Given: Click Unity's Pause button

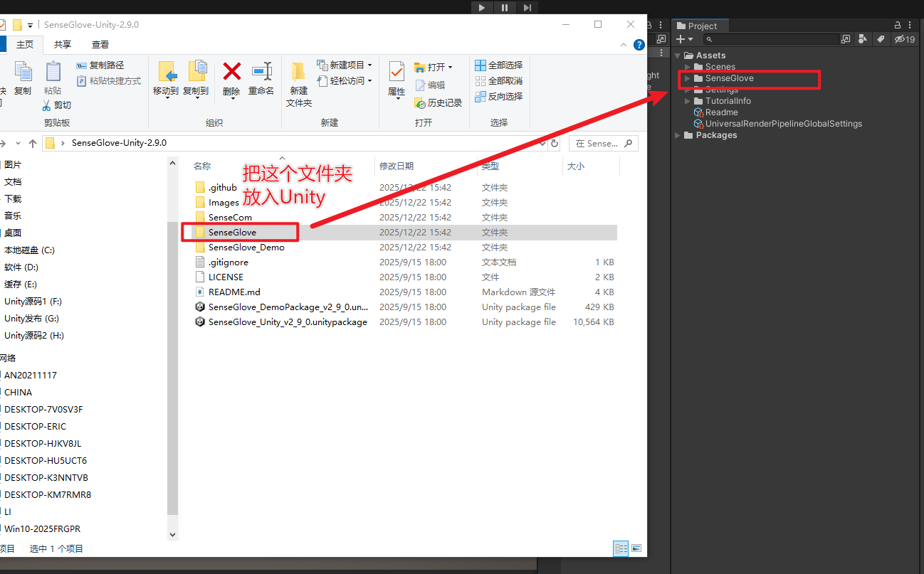Looking at the screenshot, I should tap(505, 7).
